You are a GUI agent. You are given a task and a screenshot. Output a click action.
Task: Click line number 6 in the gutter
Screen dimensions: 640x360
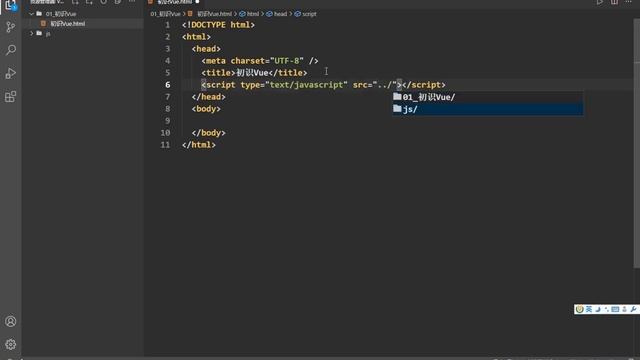(168, 85)
